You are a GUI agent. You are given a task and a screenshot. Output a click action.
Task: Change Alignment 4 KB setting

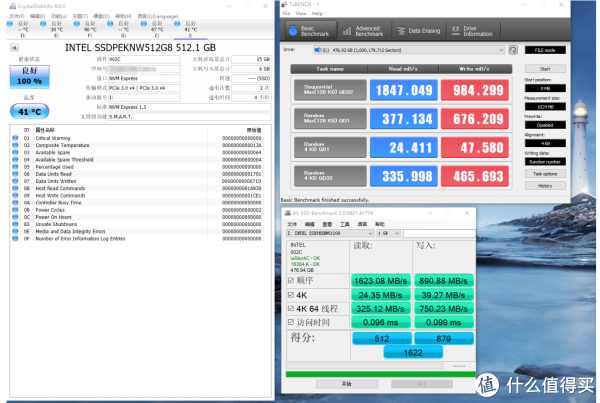click(x=545, y=144)
